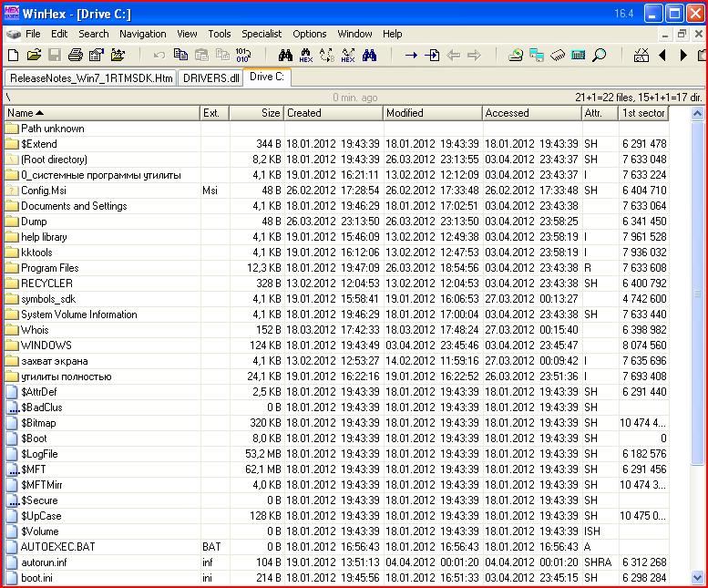
Task: Click the Open Folder toolbar icon
Action: coord(118,56)
